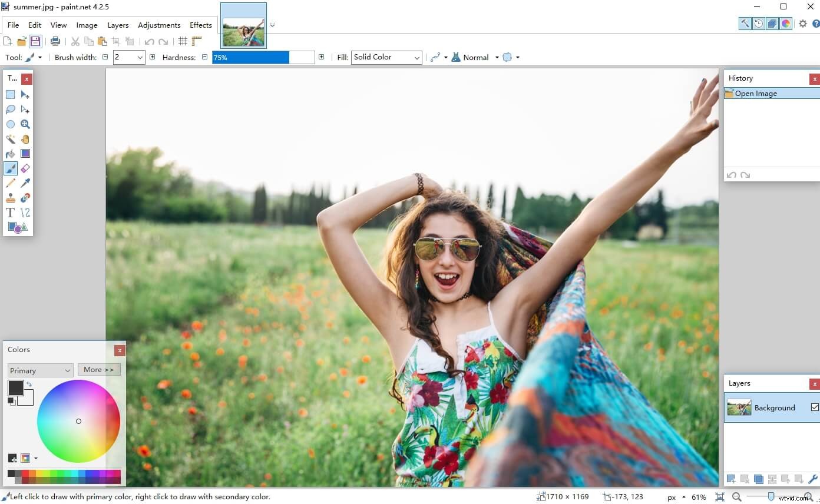Select the Zoom tool
The width and height of the screenshot is (820, 504).
(26, 124)
